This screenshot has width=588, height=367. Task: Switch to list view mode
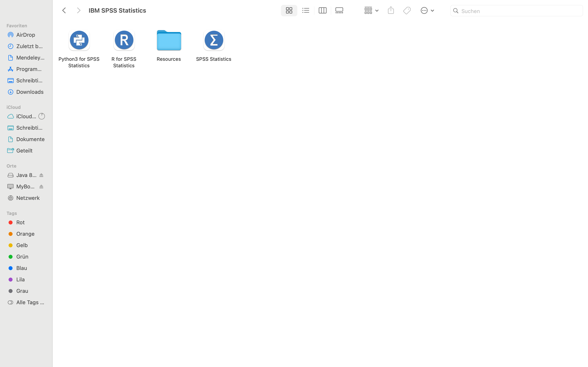(306, 10)
